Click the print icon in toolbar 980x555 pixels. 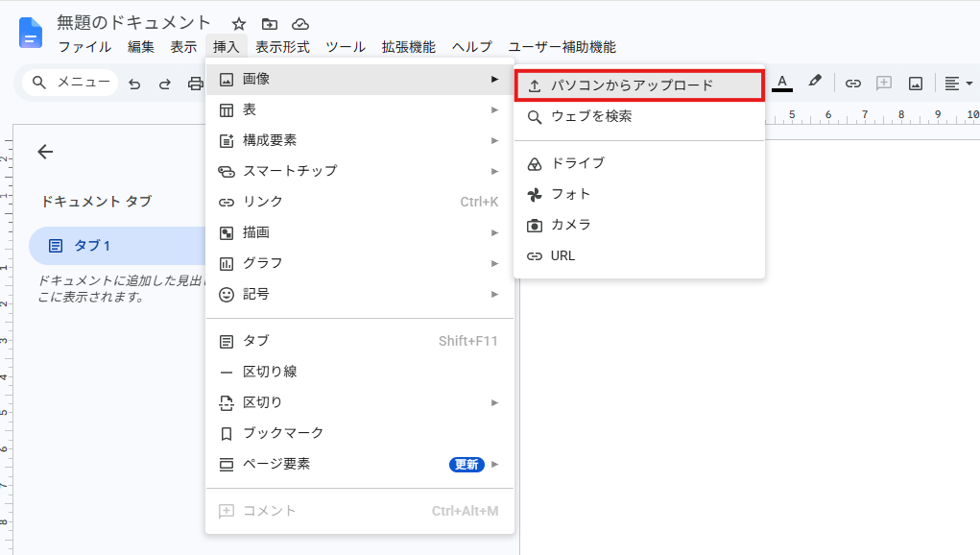(x=196, y=84)
